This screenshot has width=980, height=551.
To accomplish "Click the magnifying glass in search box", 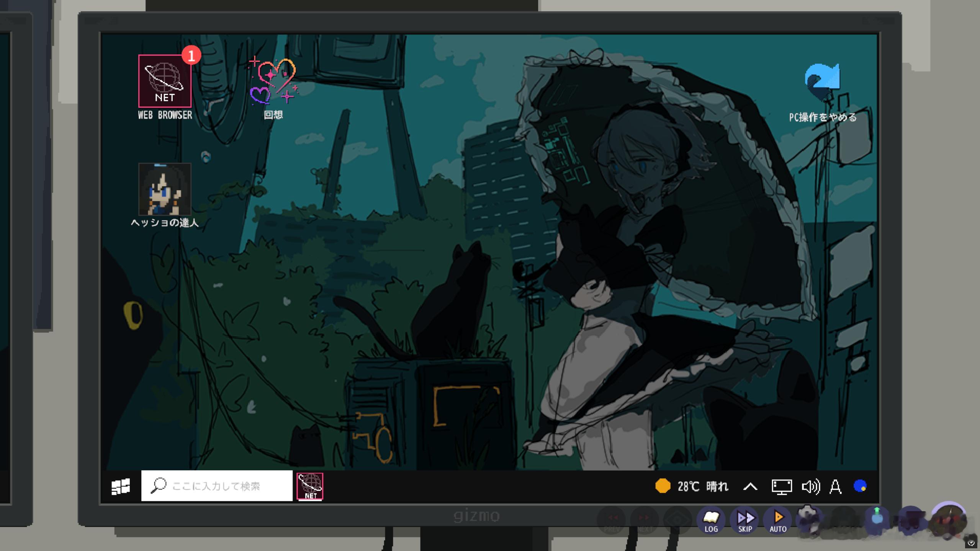I will pyautogui.click(x=159, y=486).
